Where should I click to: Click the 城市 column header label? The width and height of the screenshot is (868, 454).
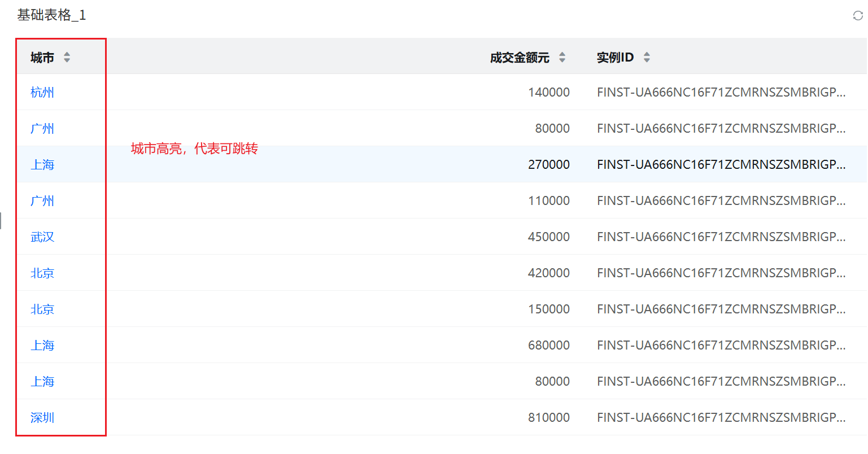(42, 58)
